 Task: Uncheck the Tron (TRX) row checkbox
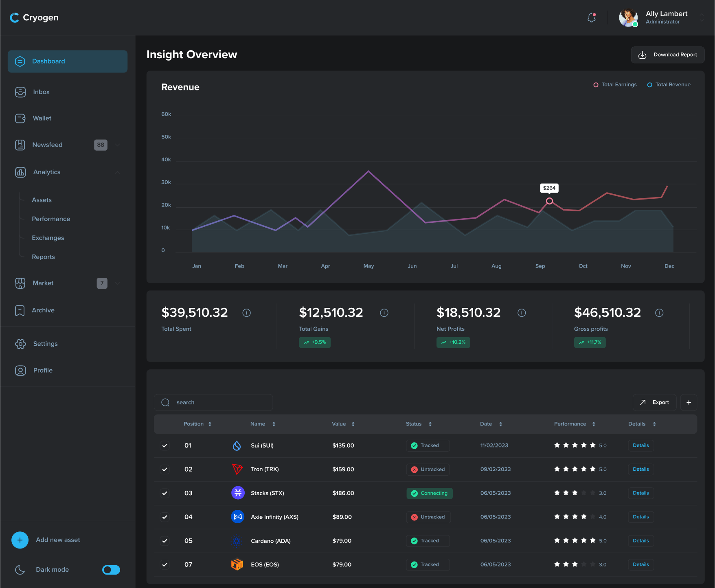pos(164,469)
